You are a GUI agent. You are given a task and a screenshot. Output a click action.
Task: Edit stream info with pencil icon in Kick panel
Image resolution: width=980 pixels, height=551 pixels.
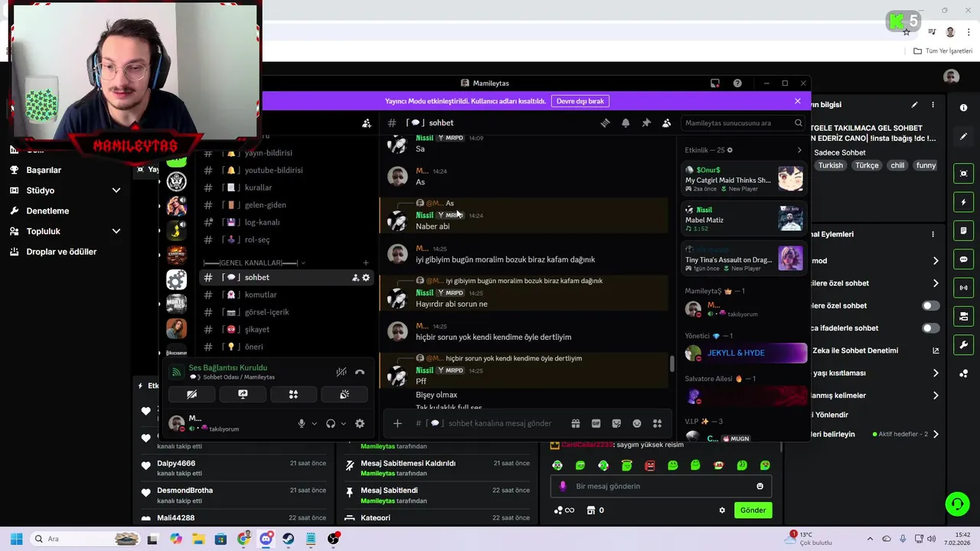coord(914,105)
